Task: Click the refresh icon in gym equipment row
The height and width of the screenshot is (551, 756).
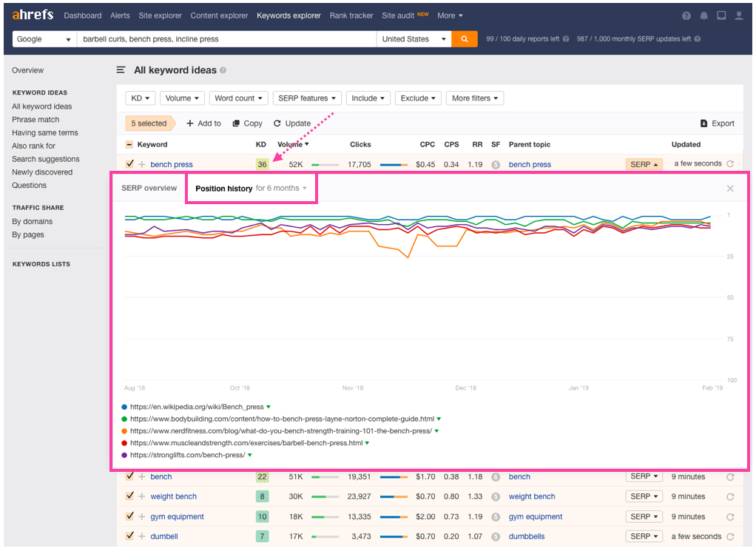Action: click(x=730, y=517)
